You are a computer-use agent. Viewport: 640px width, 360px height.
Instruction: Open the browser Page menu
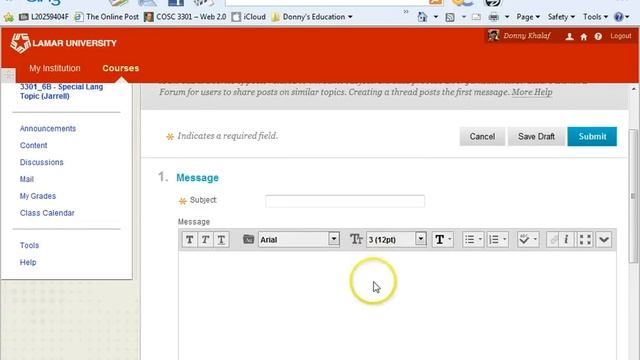tap(528, 17)
